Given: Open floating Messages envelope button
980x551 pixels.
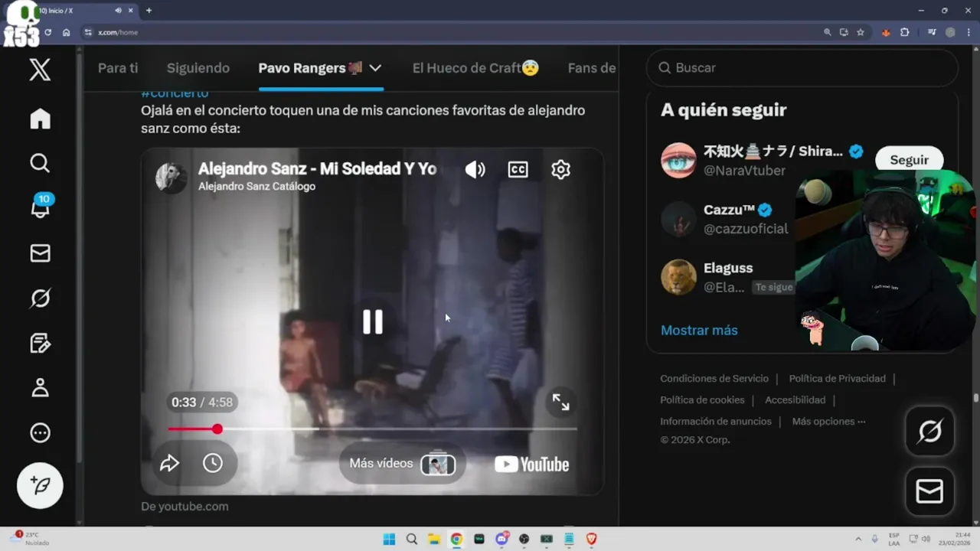Looking at the screenshot, I should tap(929, 491).
